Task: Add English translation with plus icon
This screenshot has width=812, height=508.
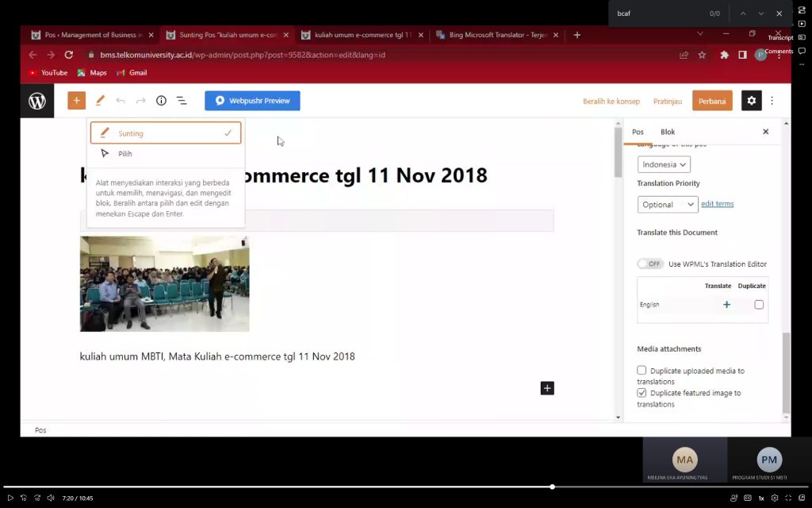Action: tap(726, 305)
